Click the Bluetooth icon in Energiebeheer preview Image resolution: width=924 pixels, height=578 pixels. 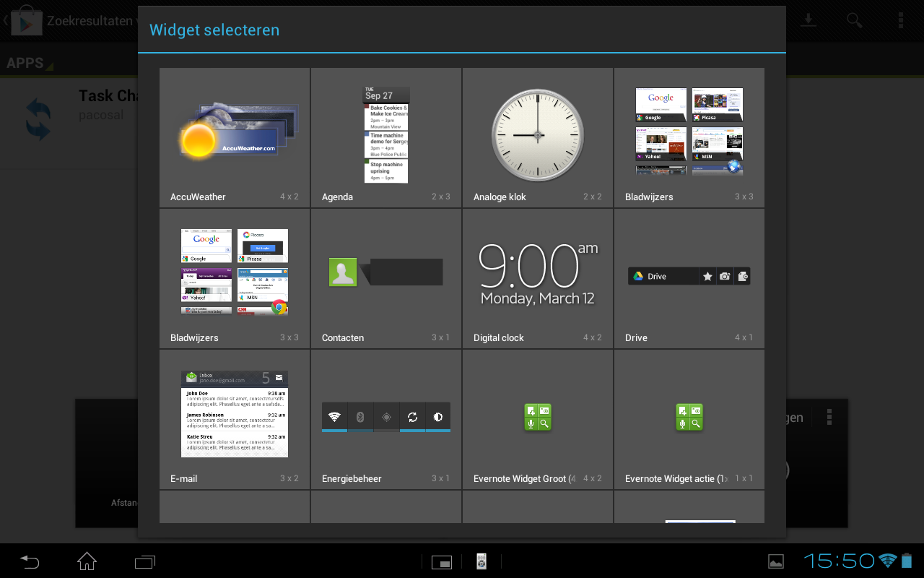[360, 417]
